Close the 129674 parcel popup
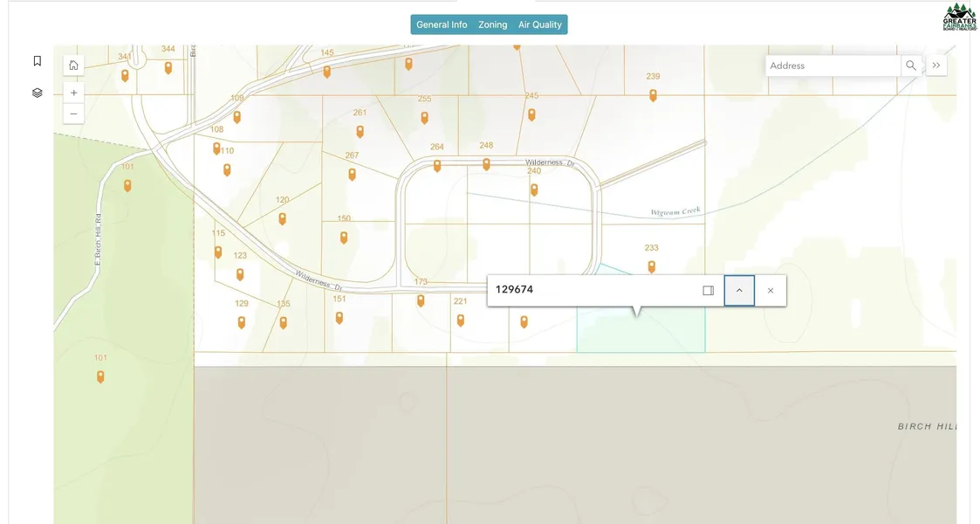Viewport: 980px width, 524px height. 771,291
